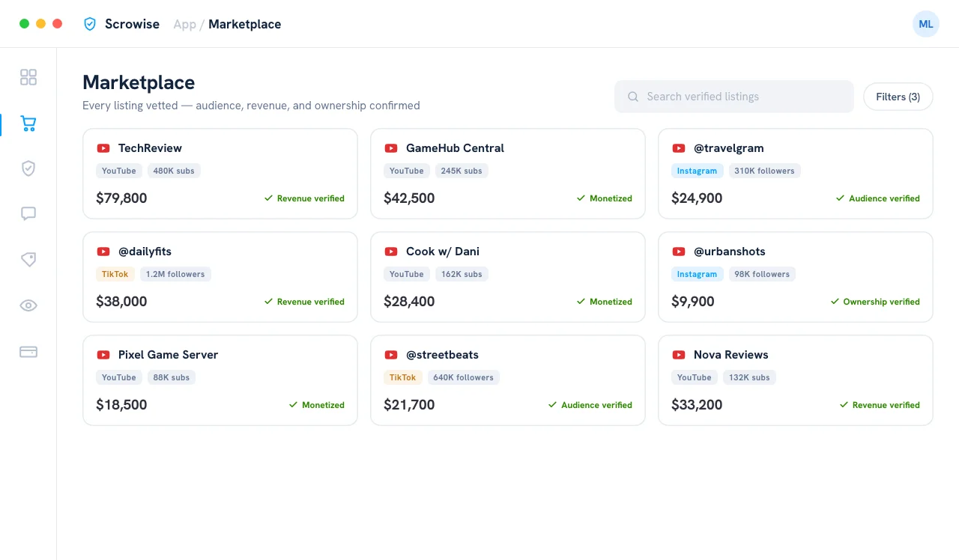Open the eye watchlist sidebar icon

tap(28, 305)
